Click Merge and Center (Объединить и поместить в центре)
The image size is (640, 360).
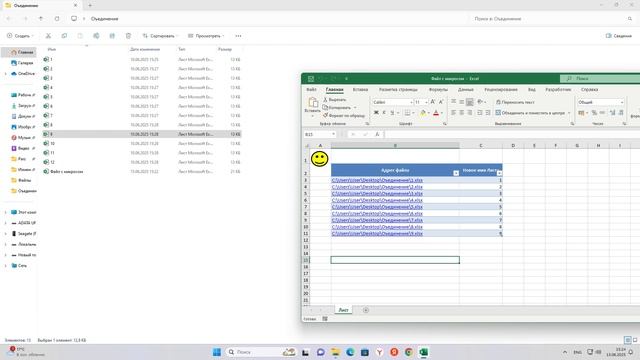coord(530,113)
